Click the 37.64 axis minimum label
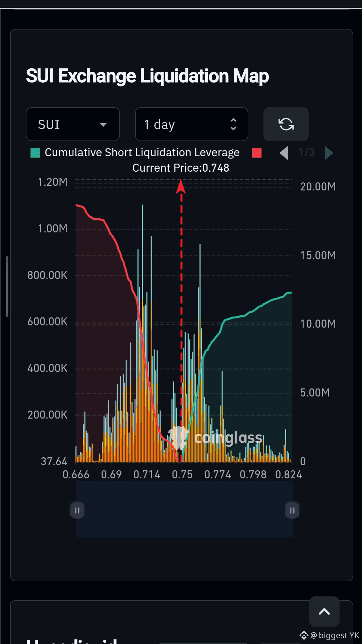This screenshot has width=362, height=644. [54, 462]
